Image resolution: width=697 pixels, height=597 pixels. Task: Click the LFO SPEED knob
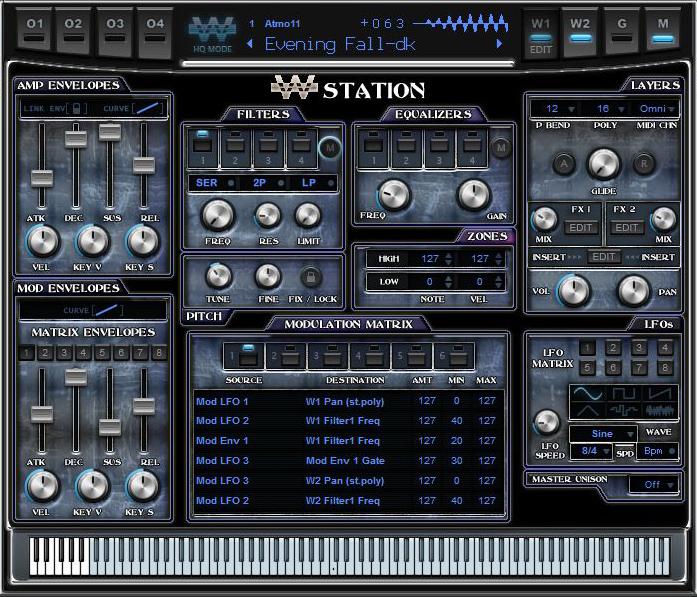click(x=547, y=422)
